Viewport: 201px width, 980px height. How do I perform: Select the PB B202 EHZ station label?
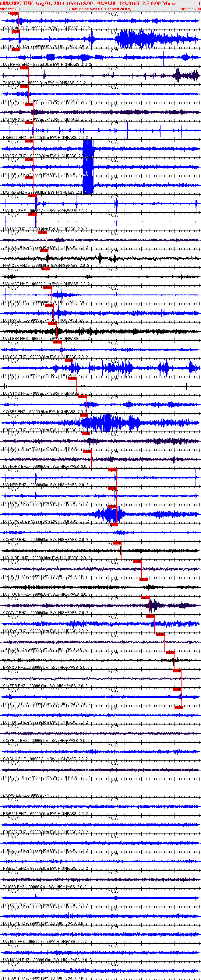click(46, 832)
